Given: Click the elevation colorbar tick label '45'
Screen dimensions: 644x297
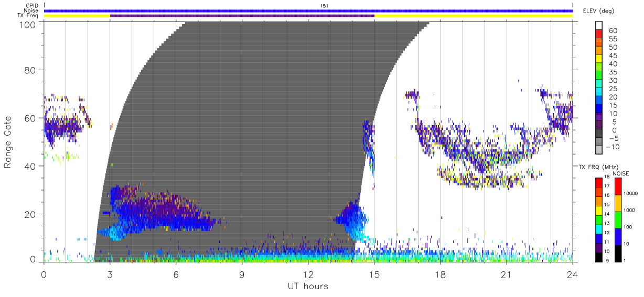Looking at the screenshot, I should [x=613, y=56].
